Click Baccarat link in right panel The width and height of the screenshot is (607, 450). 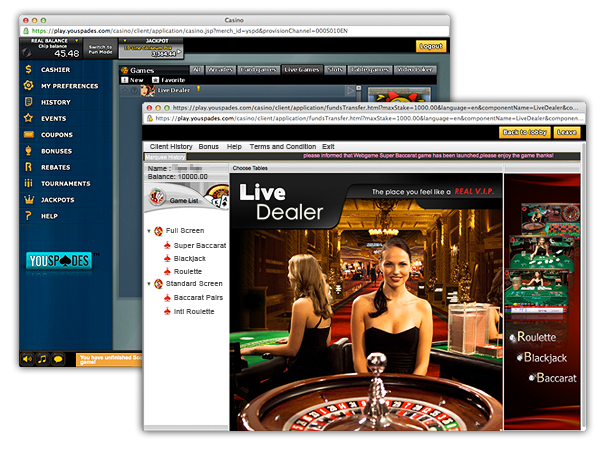(556, 378)
